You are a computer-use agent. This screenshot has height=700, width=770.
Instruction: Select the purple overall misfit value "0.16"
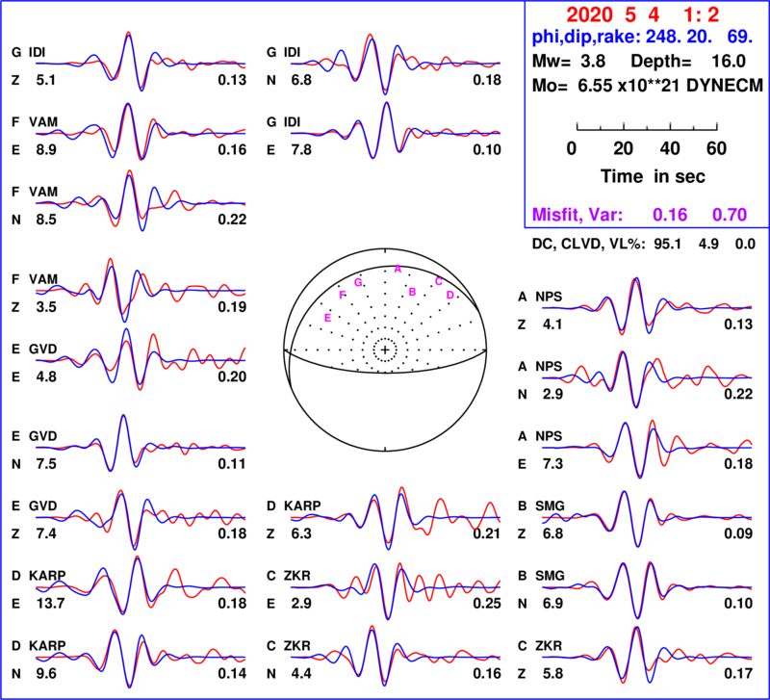coord(670,215)
